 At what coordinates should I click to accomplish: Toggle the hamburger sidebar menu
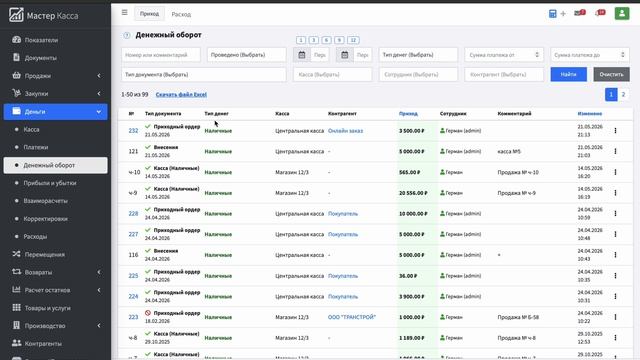click(124, 13)
